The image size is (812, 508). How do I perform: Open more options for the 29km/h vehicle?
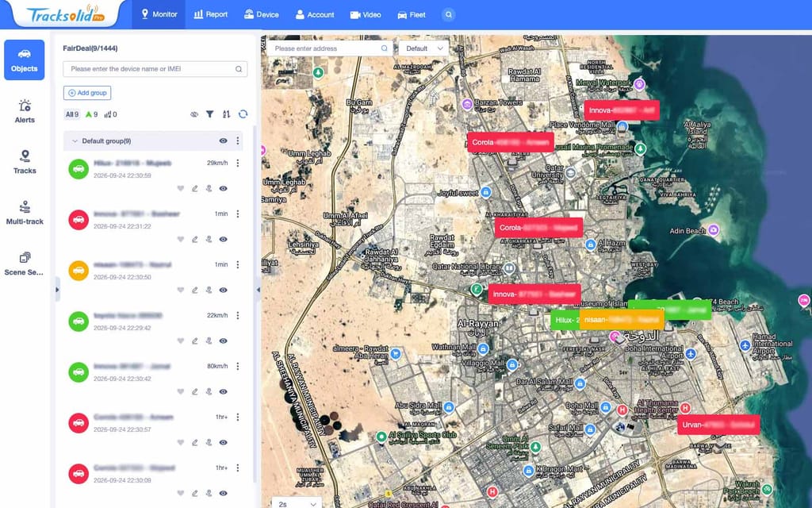pos(238,163)
